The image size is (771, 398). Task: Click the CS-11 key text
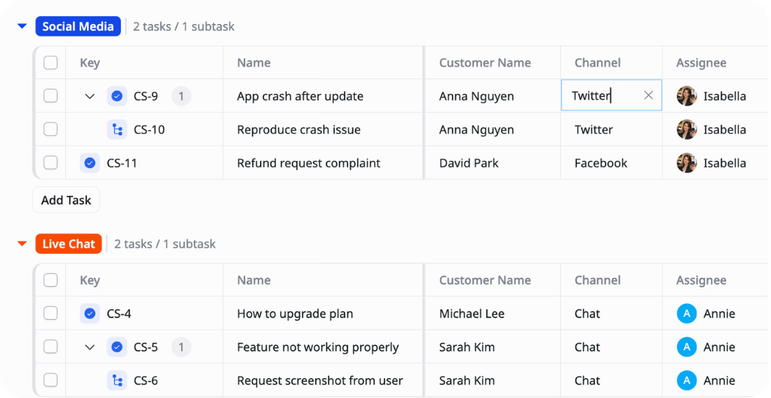121,163
